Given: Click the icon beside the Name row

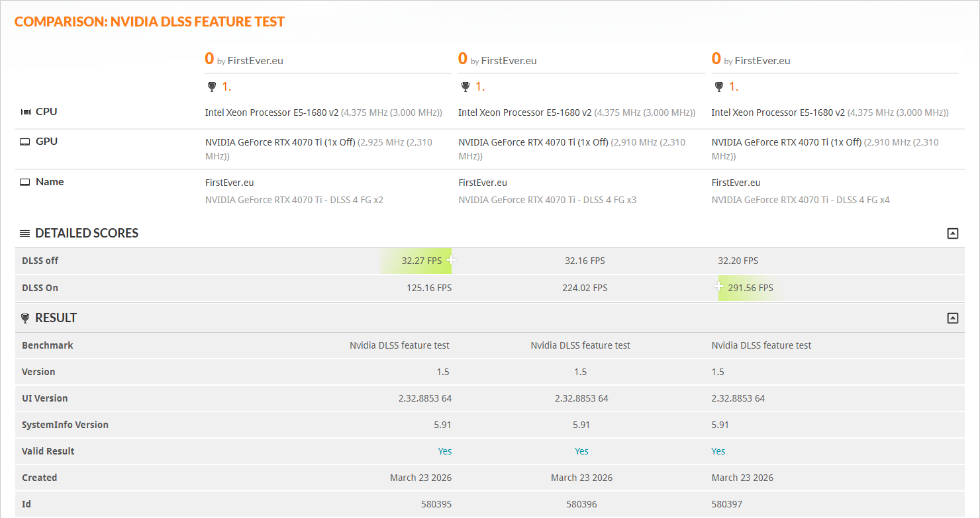Looking at the screenshot, I should pyautogui.click(x=25, y=181).
